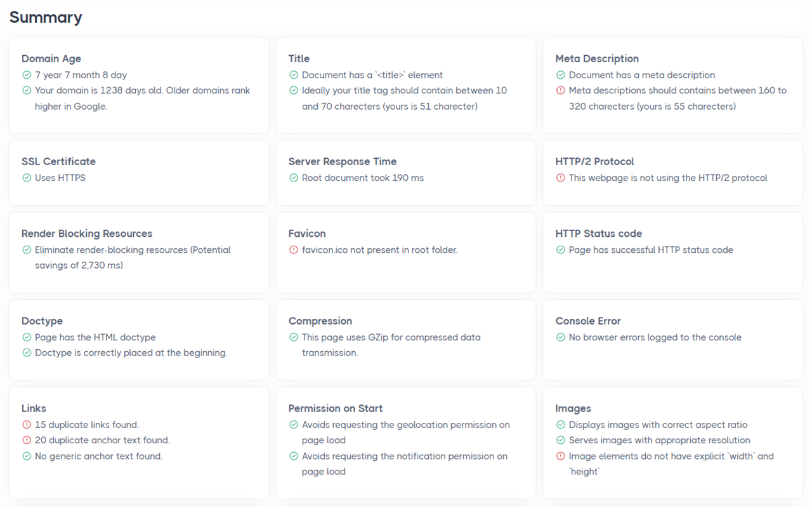Open the Links summary card
The height and width of the screenshot is (508, 812).
point(34,408)
